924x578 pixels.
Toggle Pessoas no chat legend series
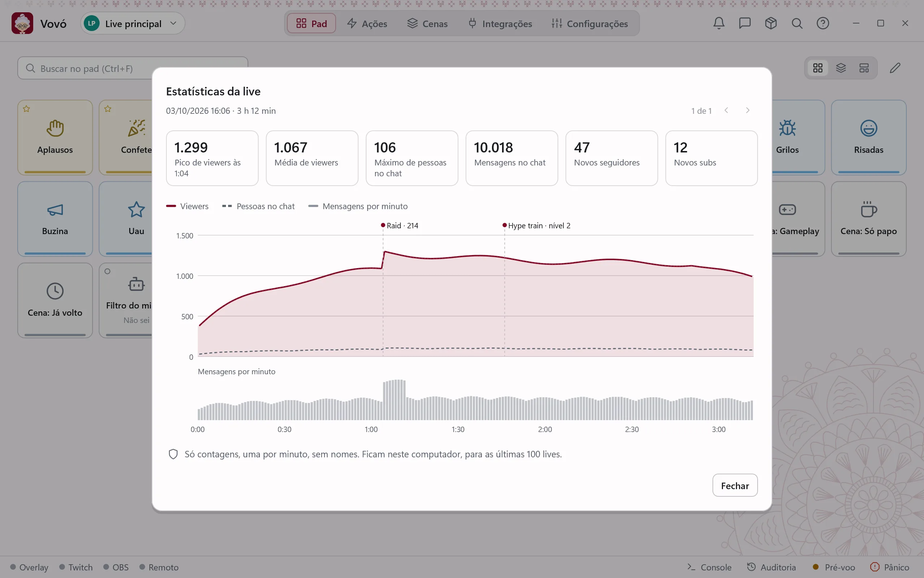coord(258,206)
